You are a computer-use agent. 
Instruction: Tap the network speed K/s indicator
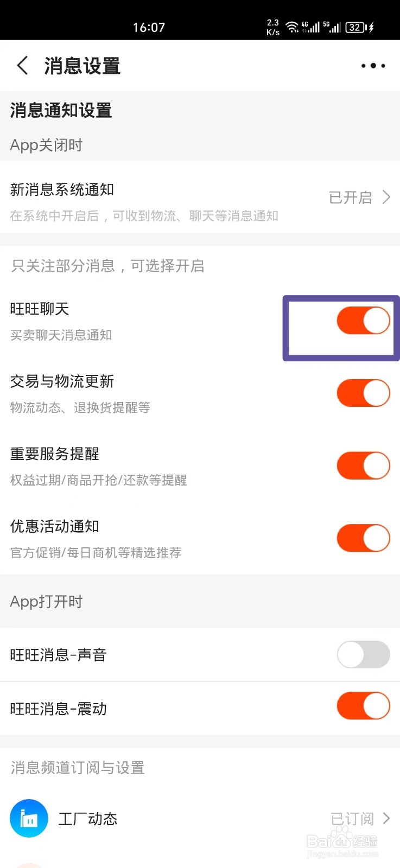(273, 27)
